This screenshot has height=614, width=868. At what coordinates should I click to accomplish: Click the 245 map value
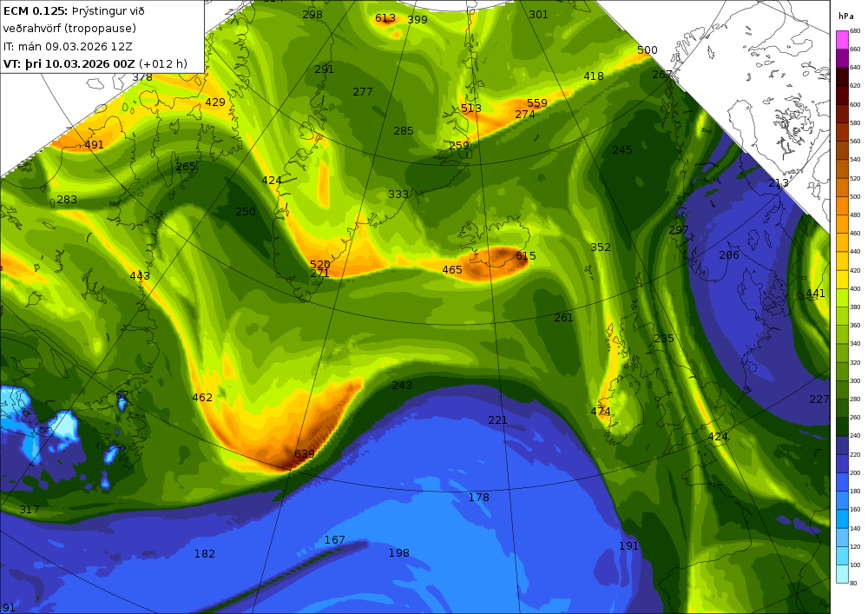[622, 150]
